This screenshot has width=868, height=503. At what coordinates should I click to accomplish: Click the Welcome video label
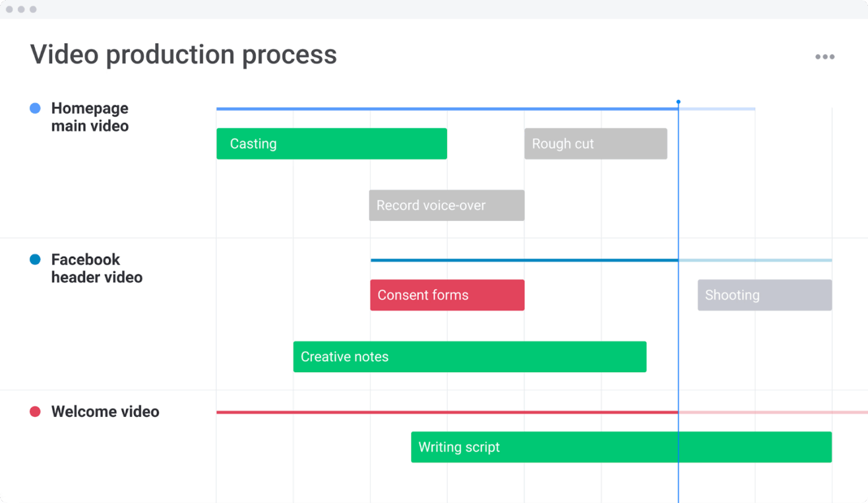click(105, 411)
